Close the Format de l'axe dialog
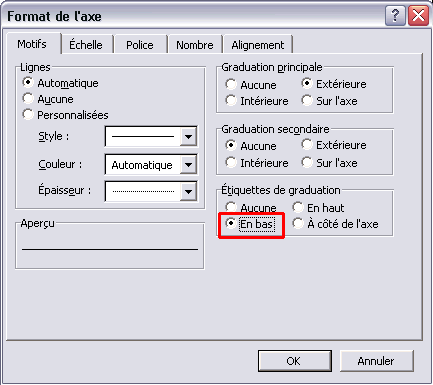Screen dimensions: 433x385 [419, 16]
